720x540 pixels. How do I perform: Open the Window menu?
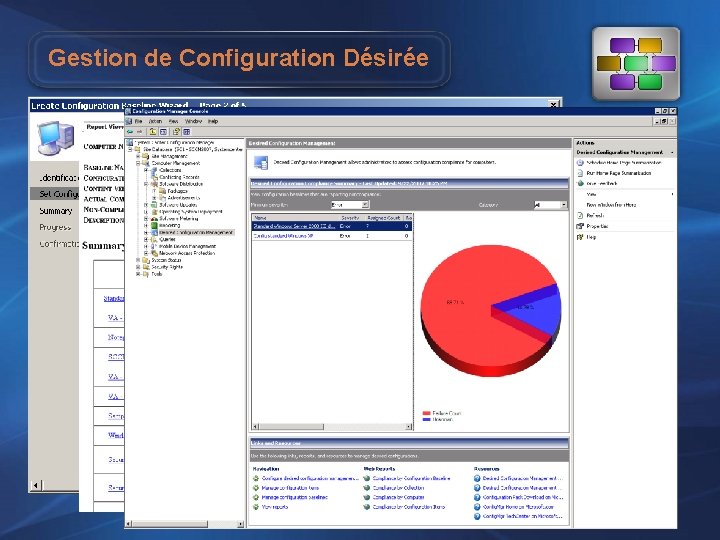(193, 121)
